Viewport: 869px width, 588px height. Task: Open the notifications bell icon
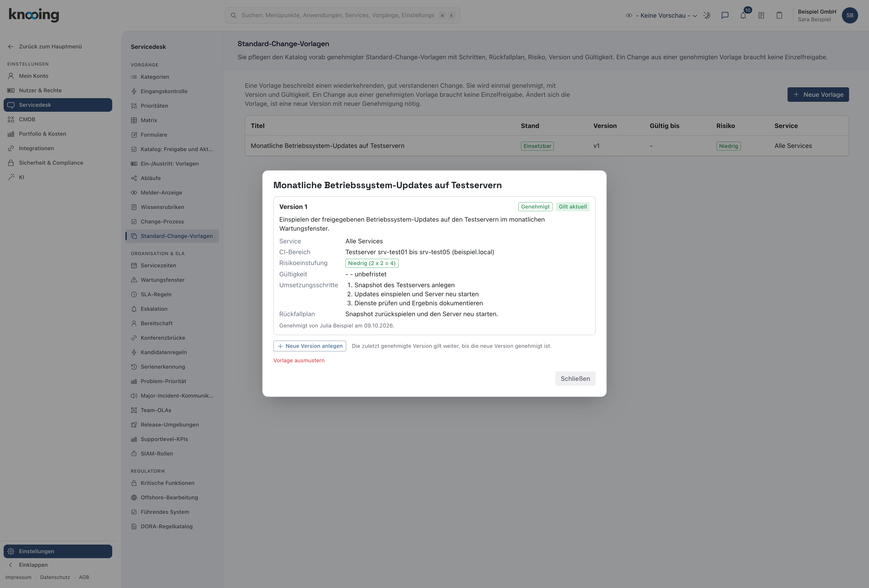click(x=743, y=15)
